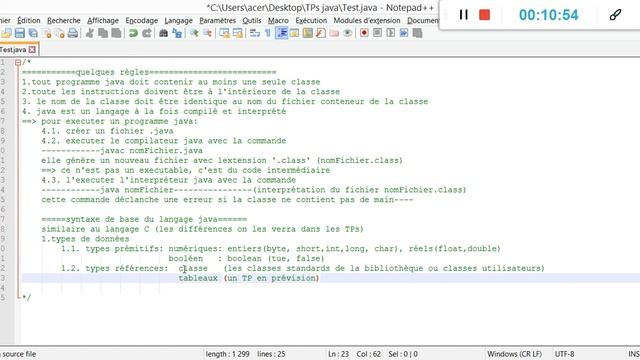Open the user defined language icon

294,33
